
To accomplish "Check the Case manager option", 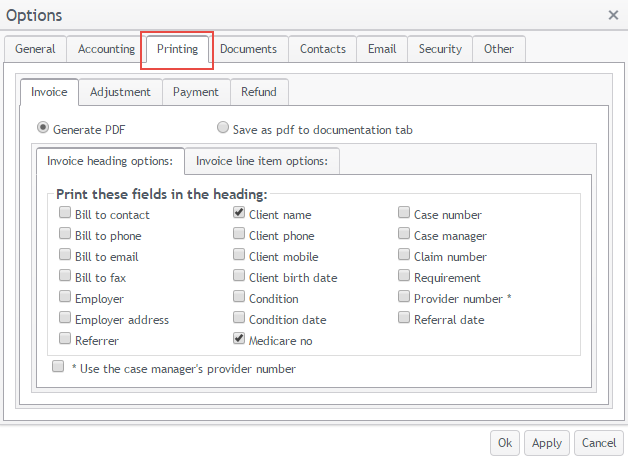I will (404, 234).
